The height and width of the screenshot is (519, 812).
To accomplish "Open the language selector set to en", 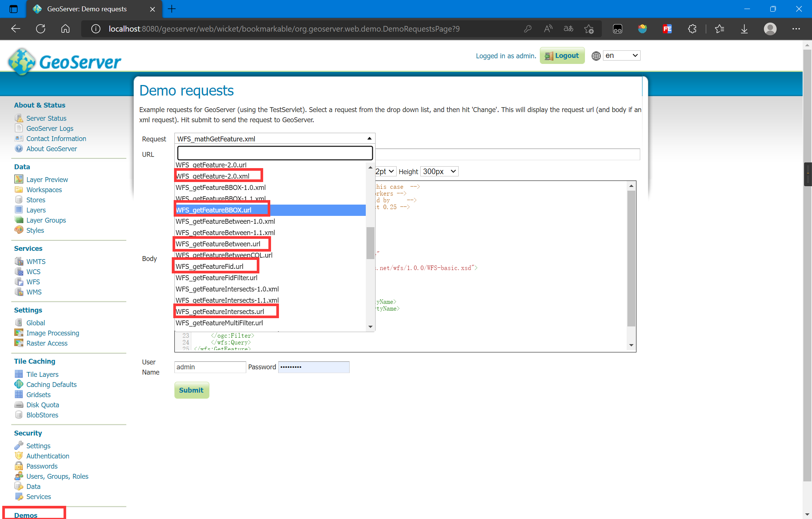I will pos(621,56).
